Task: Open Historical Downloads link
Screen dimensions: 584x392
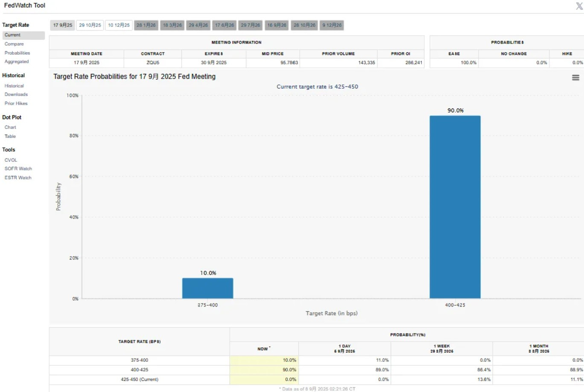Action: point(16,94)
